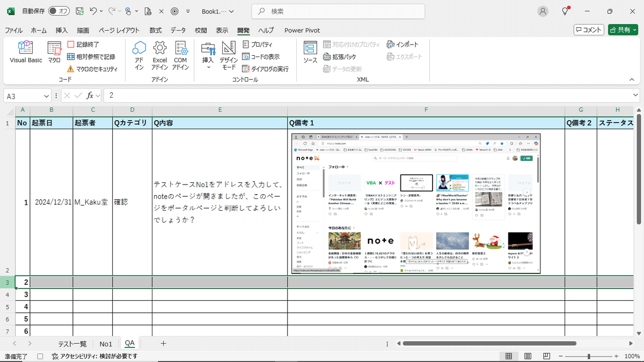This screenshot has width=644, height=362.
Task: Select the cell containing 2024/12/31
Action: tap(52, 203)
